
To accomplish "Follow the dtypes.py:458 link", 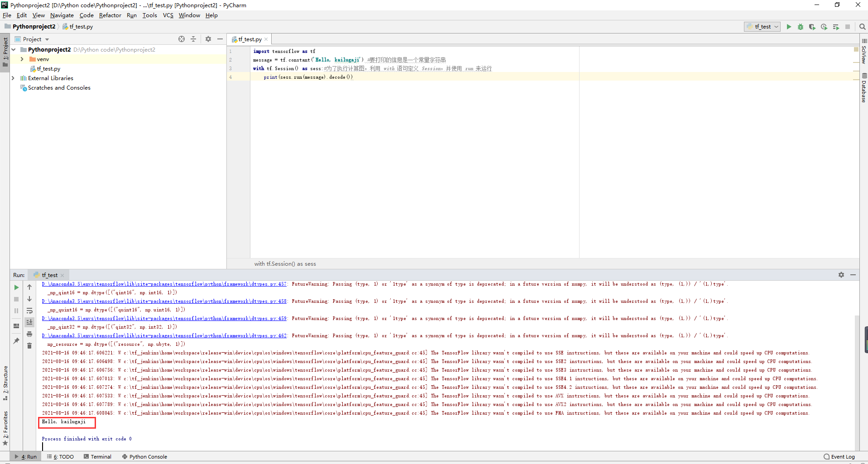I will (164, 301).
